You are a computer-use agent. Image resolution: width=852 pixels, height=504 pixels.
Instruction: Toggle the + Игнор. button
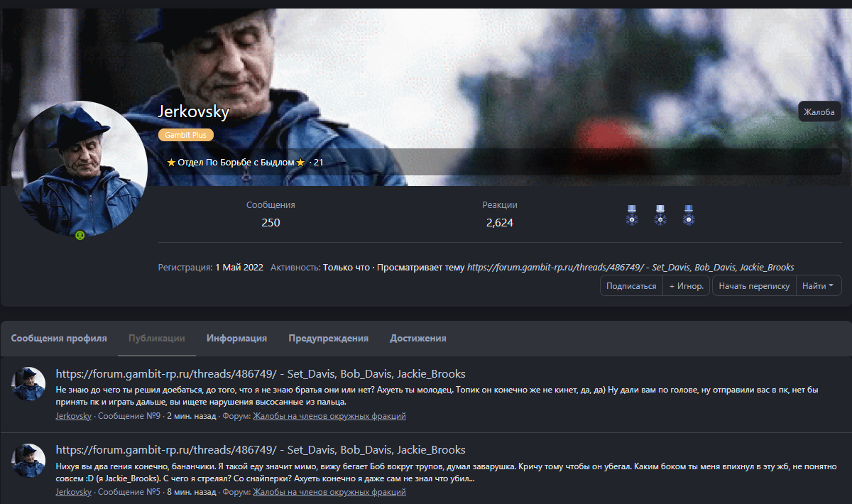(686, 286)
